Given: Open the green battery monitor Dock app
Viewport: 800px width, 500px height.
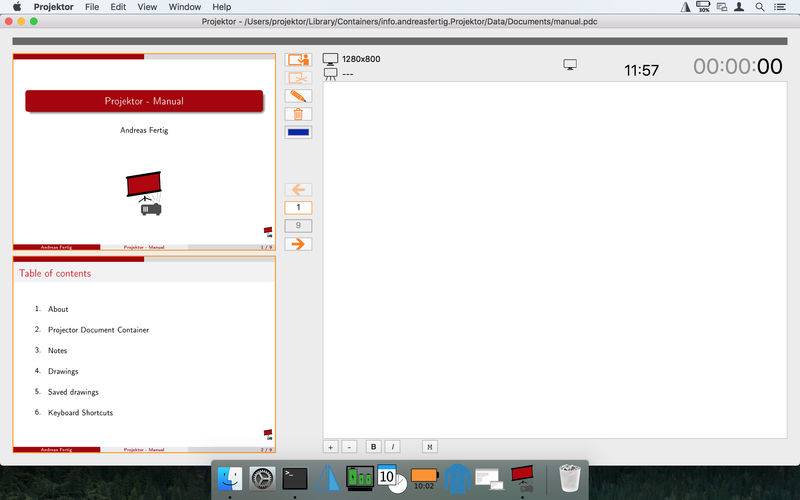Looking at the screenshot, I should tap(360, 479).
